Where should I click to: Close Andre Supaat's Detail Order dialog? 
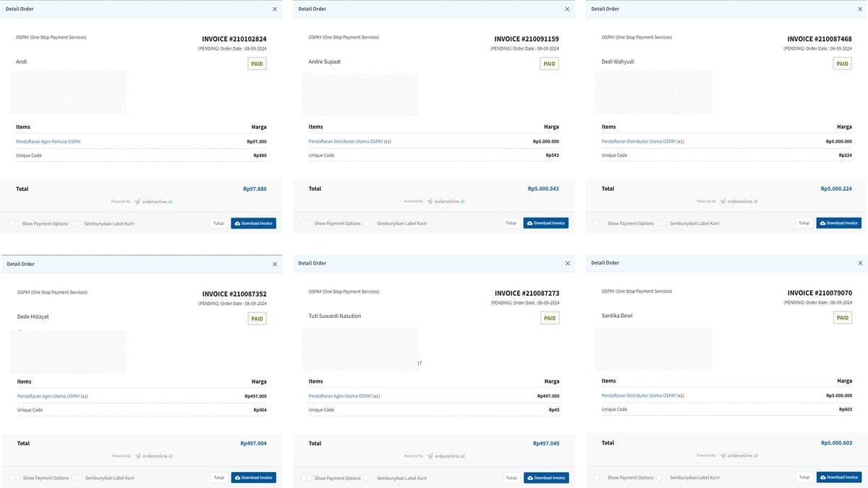coord(567,9)
